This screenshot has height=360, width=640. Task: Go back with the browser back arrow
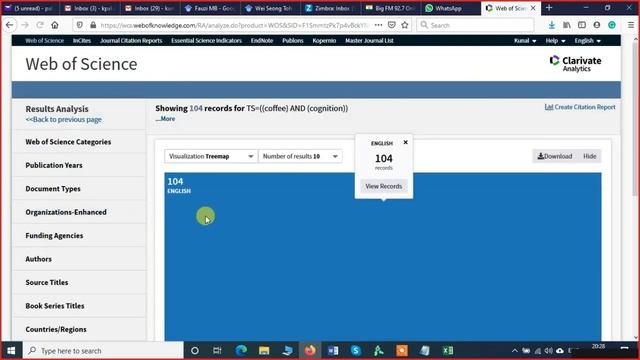tap(9, 25)
